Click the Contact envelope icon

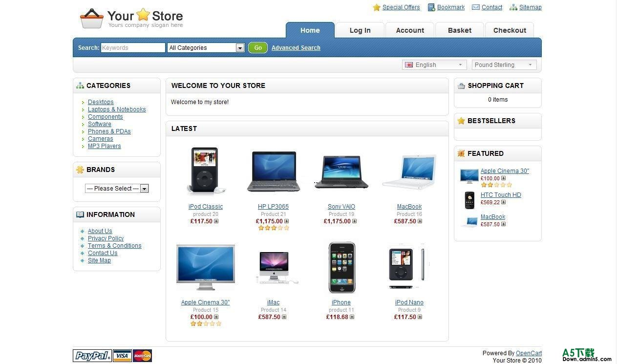tap(476, 7)
